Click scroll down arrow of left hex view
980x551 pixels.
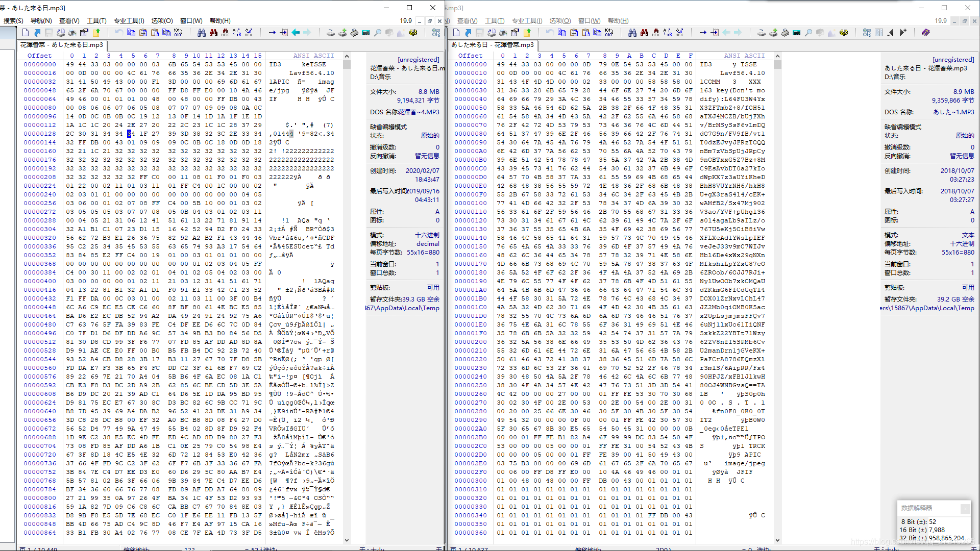tap(347, 540)
